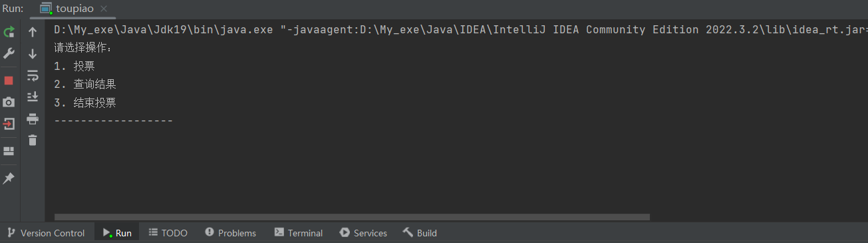Click the horizontal console scrollbar
Viewport: 868px width, 243px height.
352,216
